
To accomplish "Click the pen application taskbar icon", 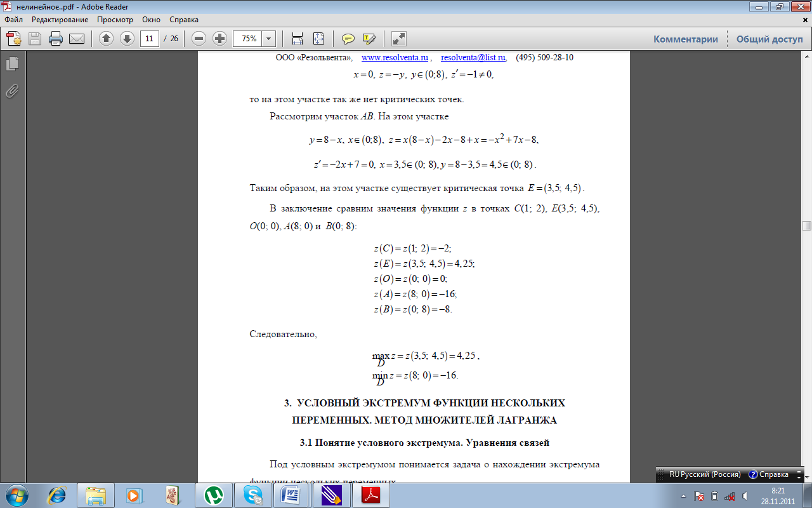I will [331, 494].
